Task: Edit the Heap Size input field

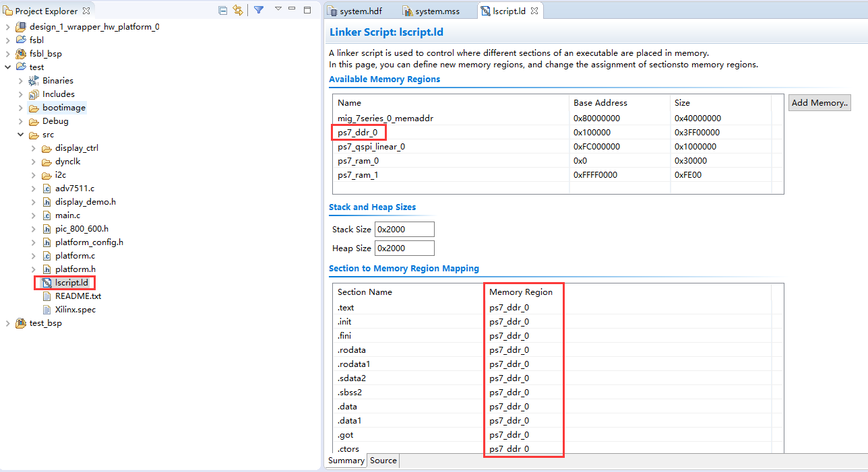Action: (404, 248)
